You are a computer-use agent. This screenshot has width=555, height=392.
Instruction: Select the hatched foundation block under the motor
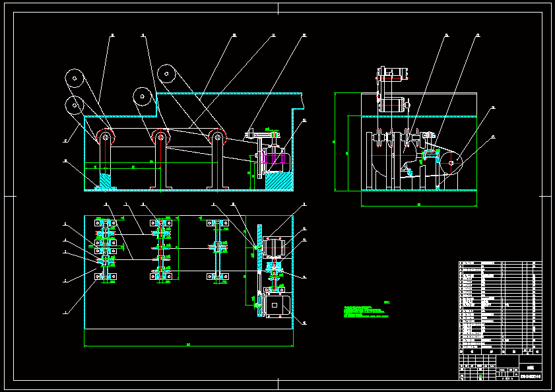click(x=278, y=181)
